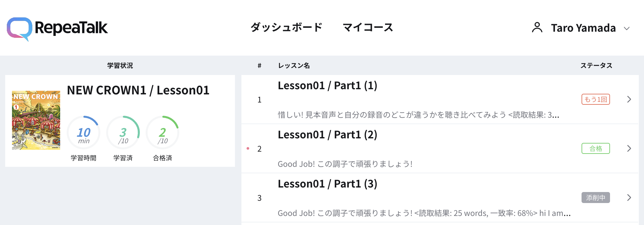This screenshot has width=644, height=225.
Task: Click the NEW CROWN1 / Lesson01 course title
Action: point(138,90)
